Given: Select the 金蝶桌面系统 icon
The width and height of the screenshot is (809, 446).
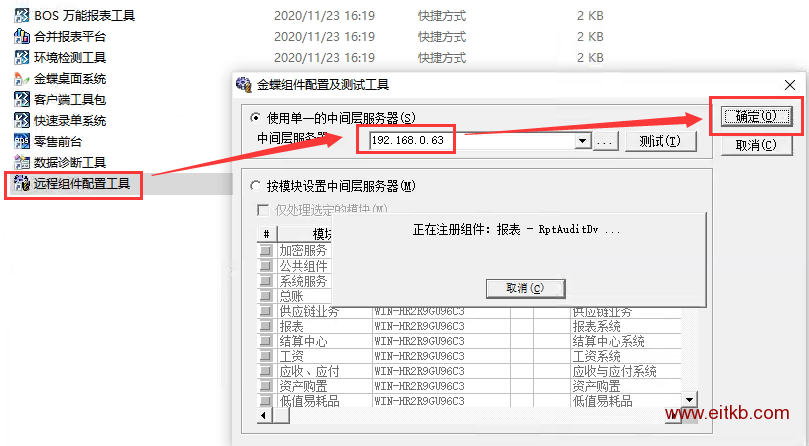Looking at the screenshot, I should (22, 78).
